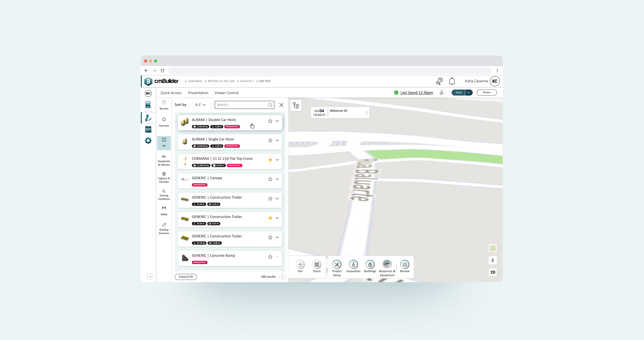Open the Presentation menu
This screenshot has height=340, width=644.
(198, 93)
